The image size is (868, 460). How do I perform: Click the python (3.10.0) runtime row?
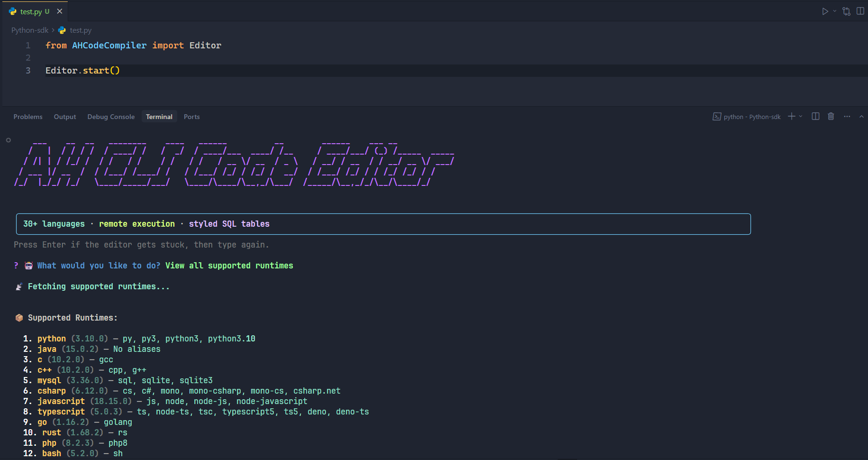click(x=139, y=339)
